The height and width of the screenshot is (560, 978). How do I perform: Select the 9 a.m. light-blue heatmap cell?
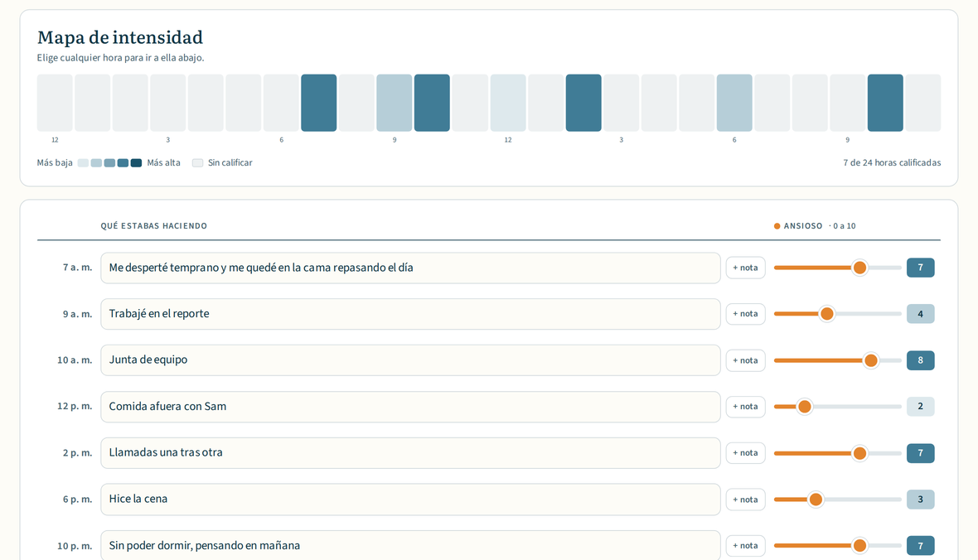pos(395,103)
